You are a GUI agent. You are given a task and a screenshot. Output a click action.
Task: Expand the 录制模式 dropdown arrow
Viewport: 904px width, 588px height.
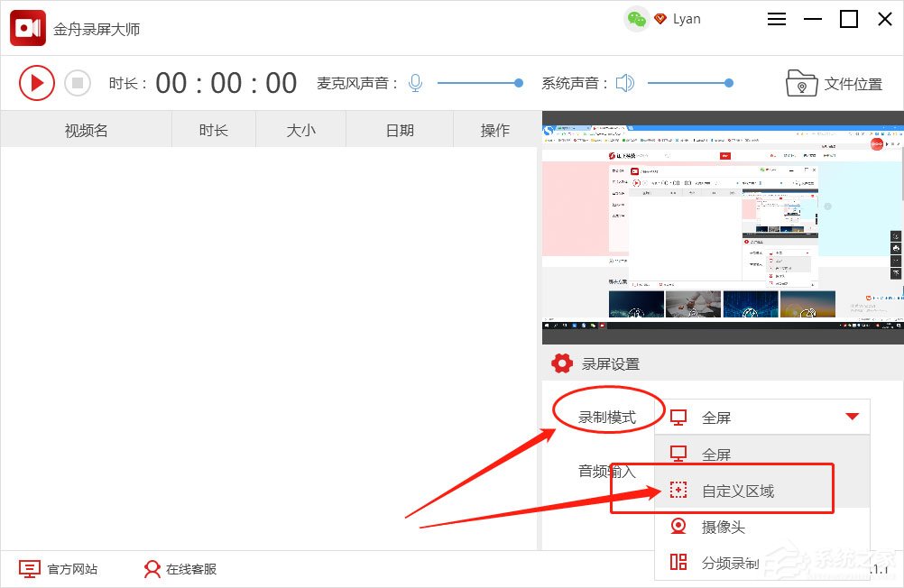tap(852, 417)
